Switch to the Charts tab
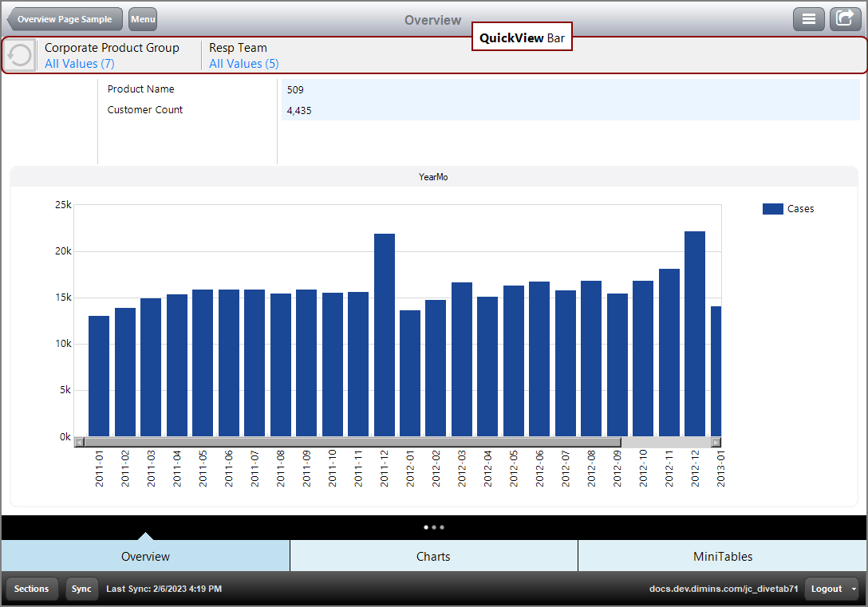Viewport: 868px width, 607px height. point(433,556)
